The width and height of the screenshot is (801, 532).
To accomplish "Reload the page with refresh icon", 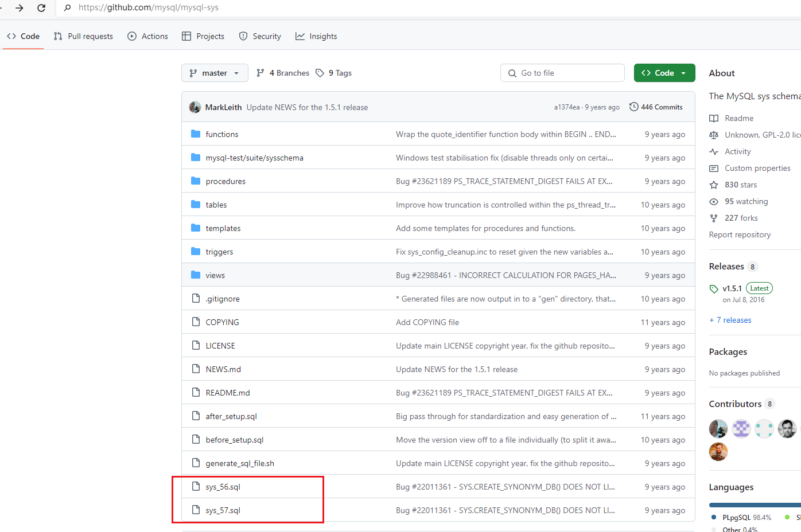I will 41,8.
